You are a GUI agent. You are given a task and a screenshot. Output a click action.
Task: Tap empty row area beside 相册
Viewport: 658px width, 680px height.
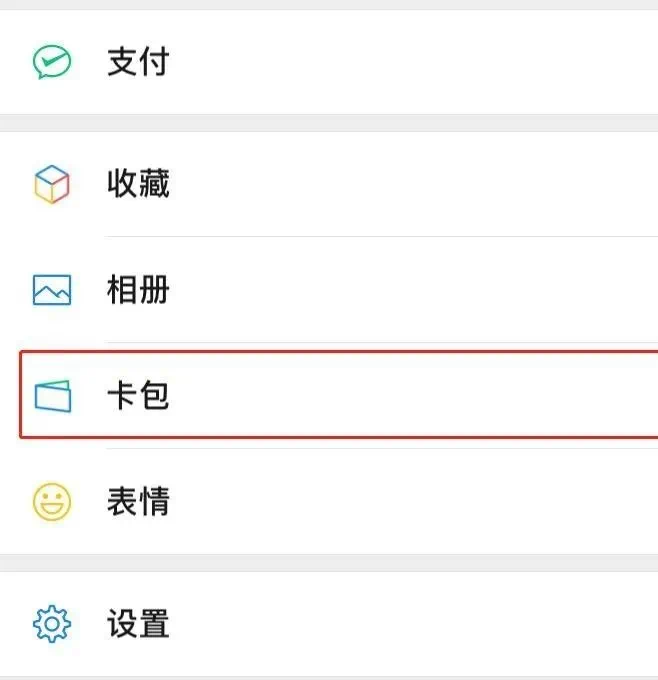(x=420, y=291)
